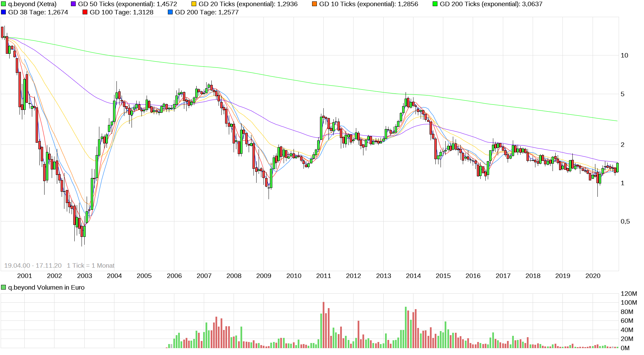Click the 2012 year axis label

tap(354, 276)
